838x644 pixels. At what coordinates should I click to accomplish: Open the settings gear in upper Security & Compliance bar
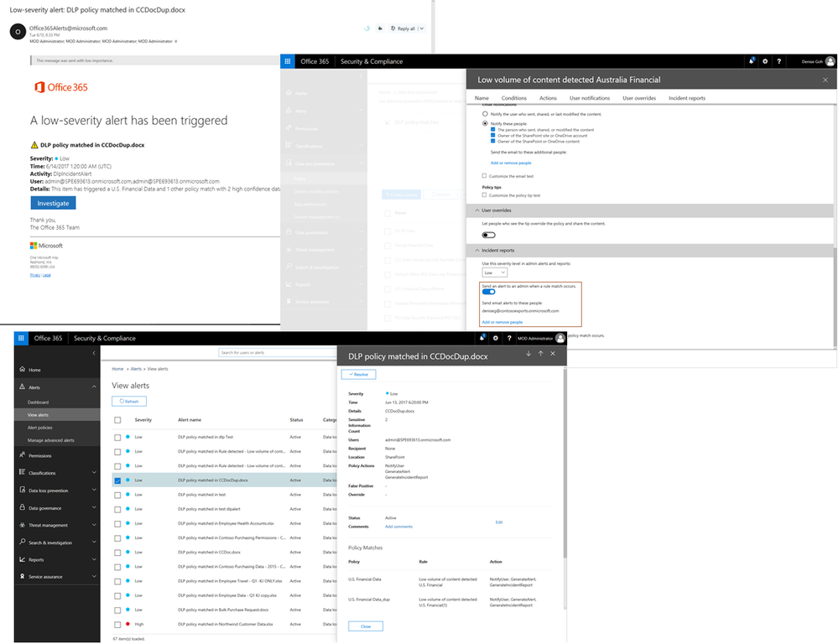765,61
